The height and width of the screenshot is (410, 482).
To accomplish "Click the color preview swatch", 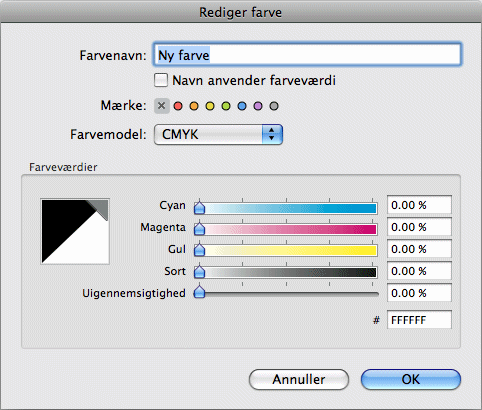I will click(x=75, y=231).
